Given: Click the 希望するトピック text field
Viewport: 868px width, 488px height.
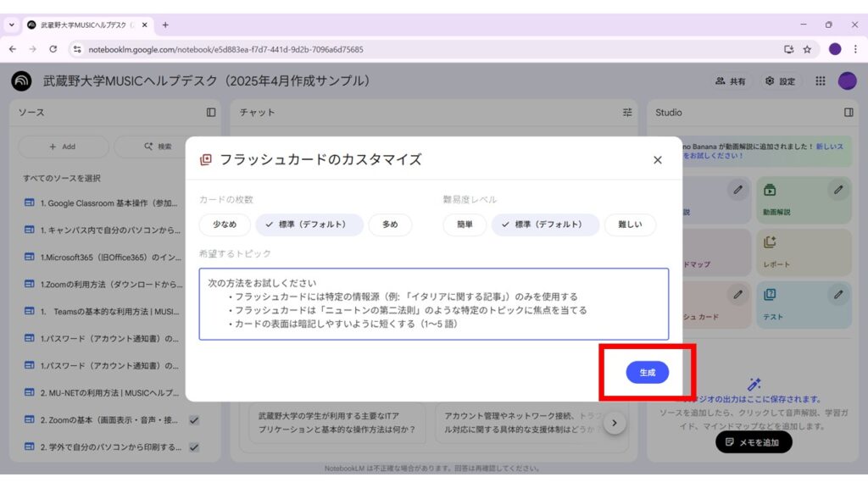Looking at the screenshot, I should pos(433,304).
